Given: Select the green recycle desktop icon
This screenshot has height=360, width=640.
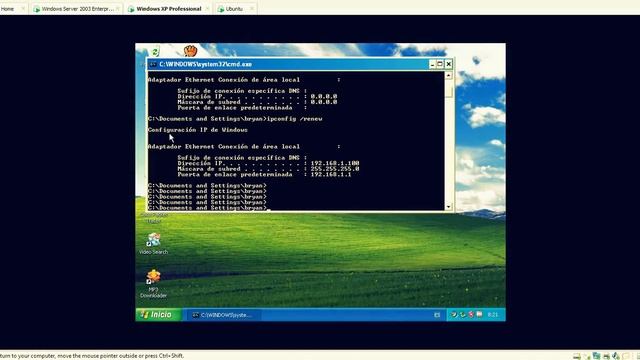Looking at the screenshot, I should [x=155, y=52].
